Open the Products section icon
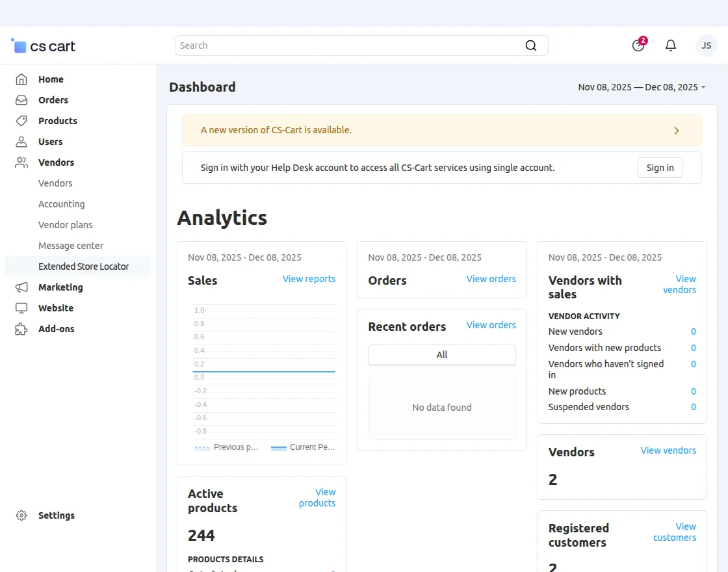The image size is (728, 572). point(22,120)
